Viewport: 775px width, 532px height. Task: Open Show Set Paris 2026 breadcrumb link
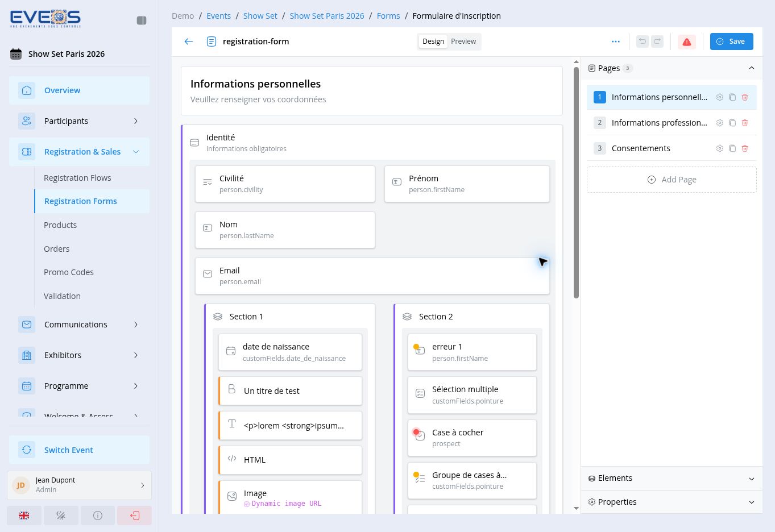tap(327, 16)
